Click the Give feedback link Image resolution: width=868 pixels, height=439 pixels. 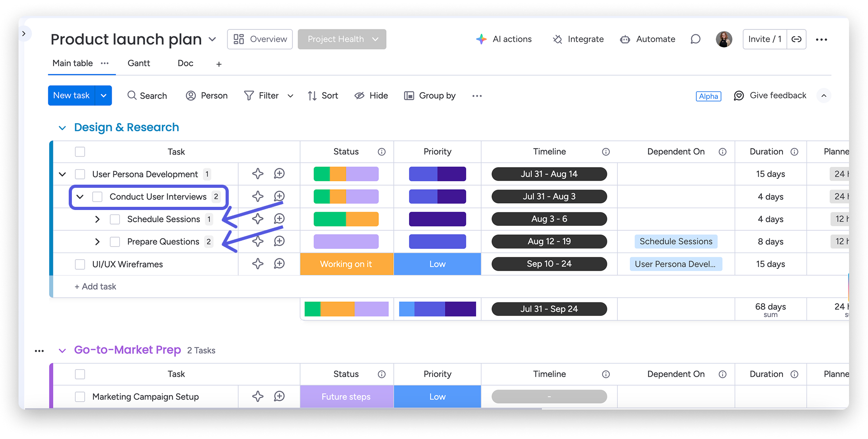(x=778, y=95)
